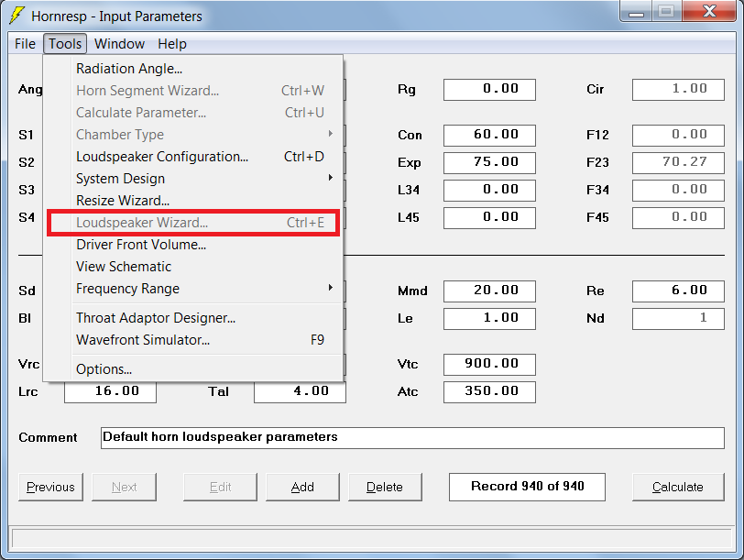744x560 pixels.
Task: Click the Rg value field
Action: (x=489, y=90)
